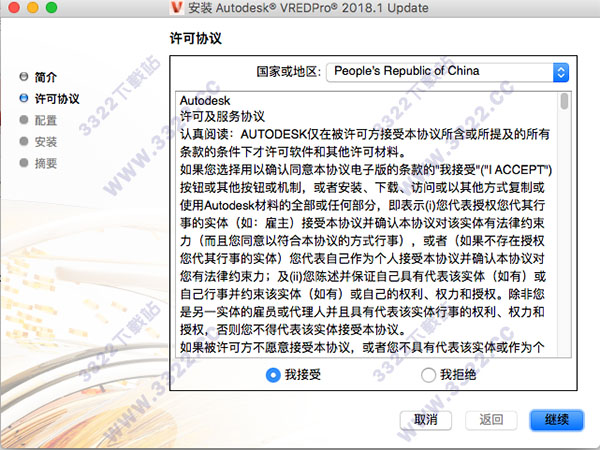
Task: Click the 返回 back button
Action: pyautogui.click(x=491, y=420)
